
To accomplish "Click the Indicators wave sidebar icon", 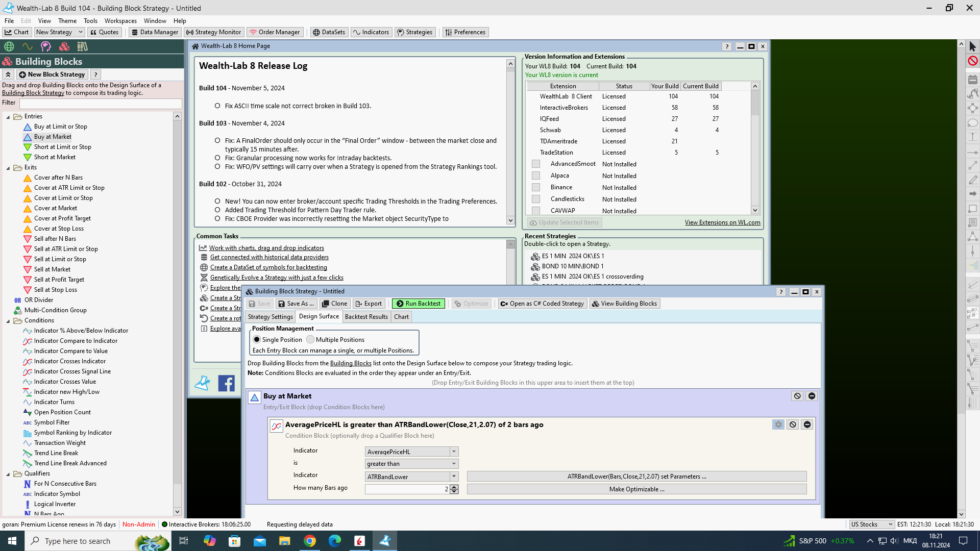I will tap(27, 46).
